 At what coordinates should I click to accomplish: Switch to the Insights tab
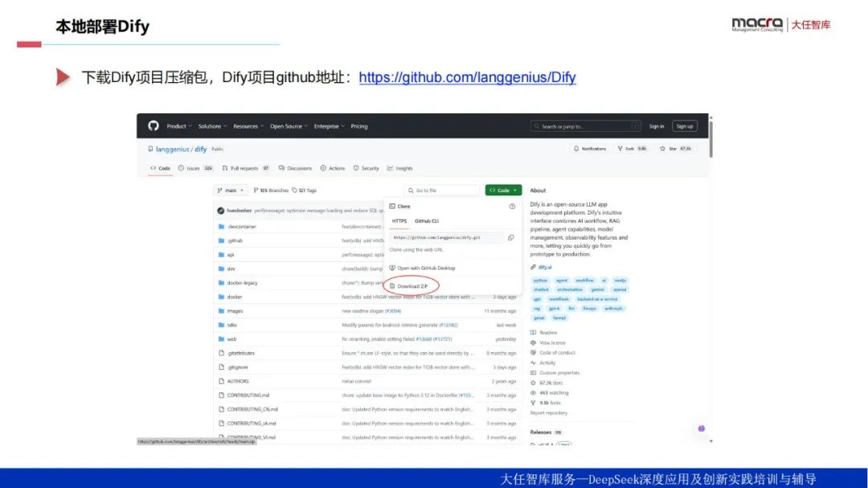(x=399, y=168)
